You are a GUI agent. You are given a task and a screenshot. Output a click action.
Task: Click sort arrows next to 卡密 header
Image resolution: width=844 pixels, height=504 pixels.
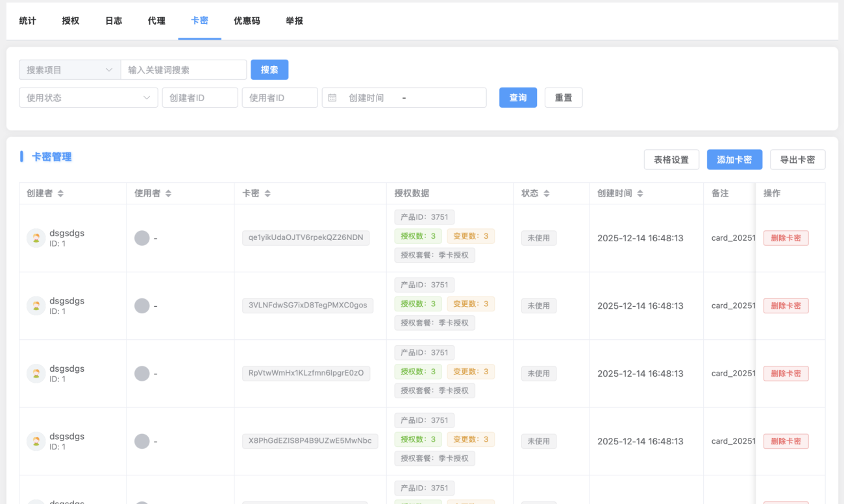pos(267,193)
